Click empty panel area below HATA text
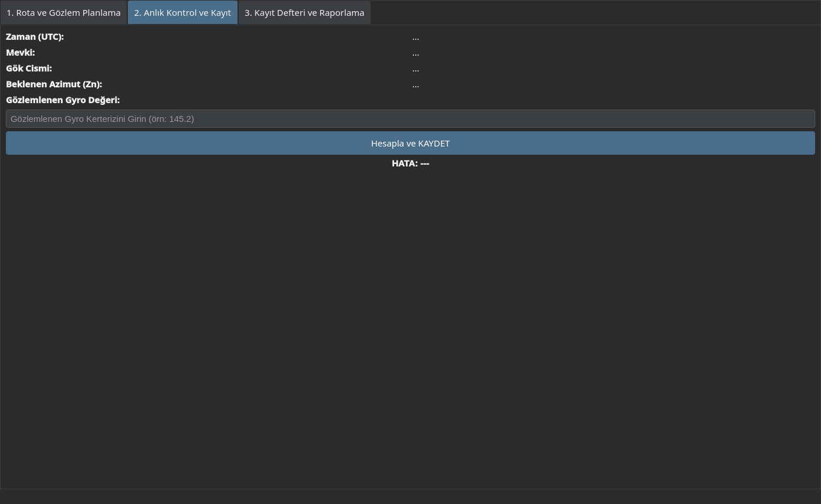This screenshot has width=821, height=504. (x=410, y=328)
